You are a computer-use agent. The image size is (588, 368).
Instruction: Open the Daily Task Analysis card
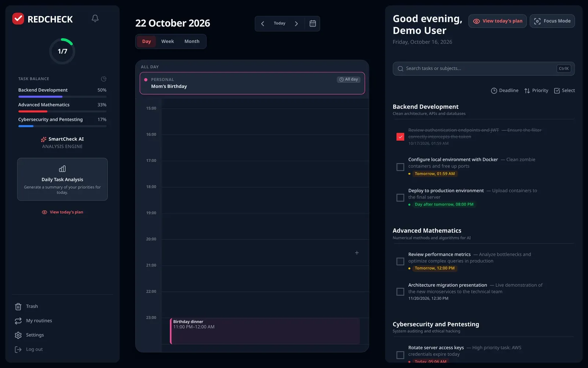(62, 180)
